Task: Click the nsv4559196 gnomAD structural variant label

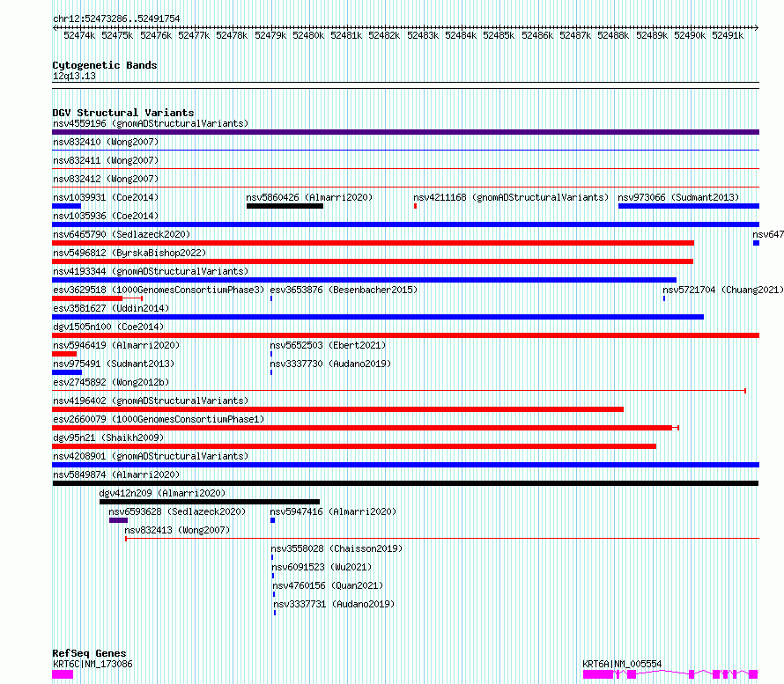Action: pyautogui.click(x=151, y=123)
